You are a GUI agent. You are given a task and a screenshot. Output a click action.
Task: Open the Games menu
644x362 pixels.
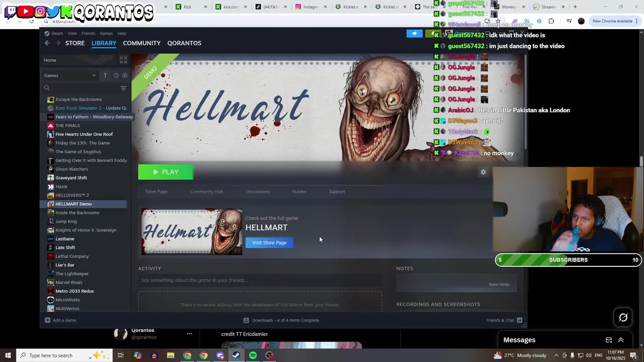click(106, 34)
